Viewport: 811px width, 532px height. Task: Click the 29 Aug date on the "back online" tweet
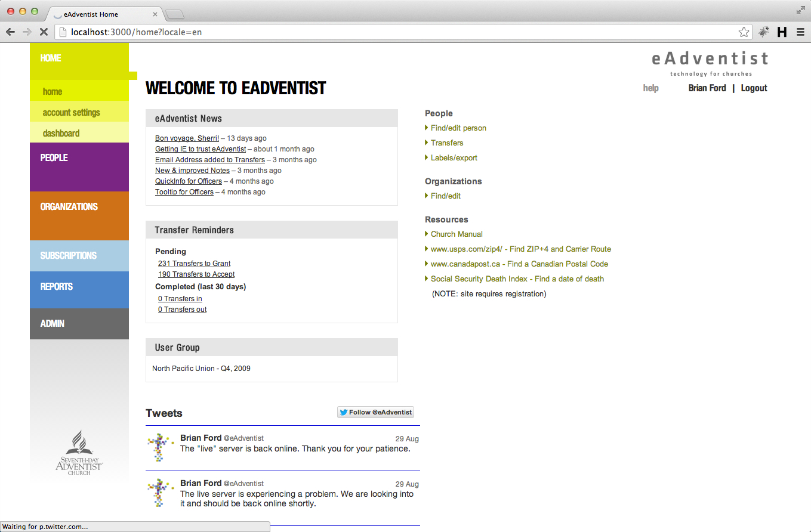click(407, 439)
